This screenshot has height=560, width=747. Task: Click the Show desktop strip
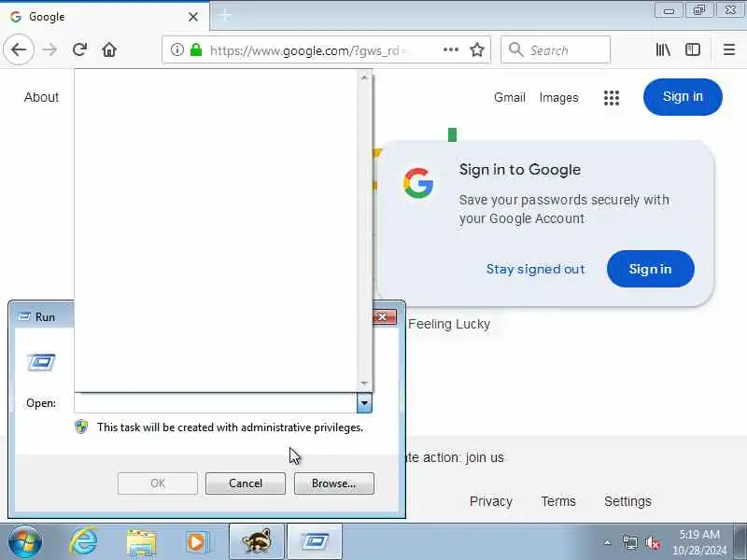pos(740,542)
